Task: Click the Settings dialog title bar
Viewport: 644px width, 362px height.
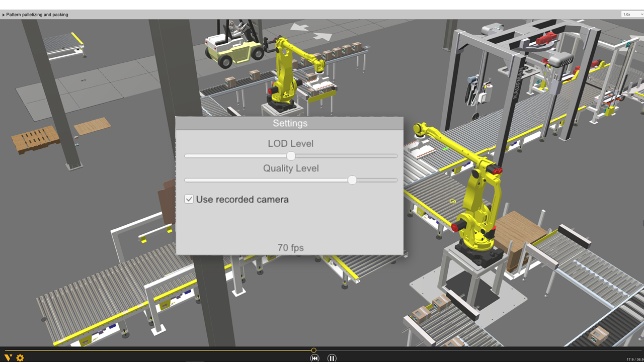Action: click(x=289, y=123)
